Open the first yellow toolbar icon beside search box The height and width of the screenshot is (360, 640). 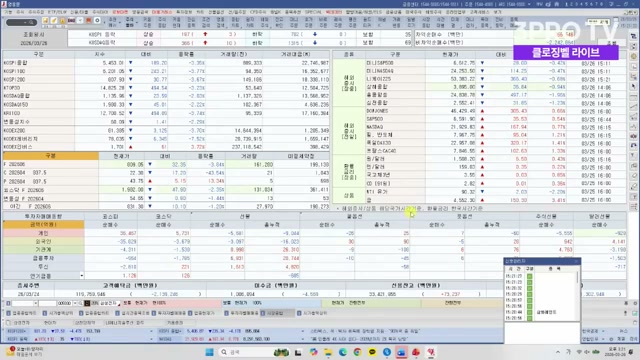point(45,20)
